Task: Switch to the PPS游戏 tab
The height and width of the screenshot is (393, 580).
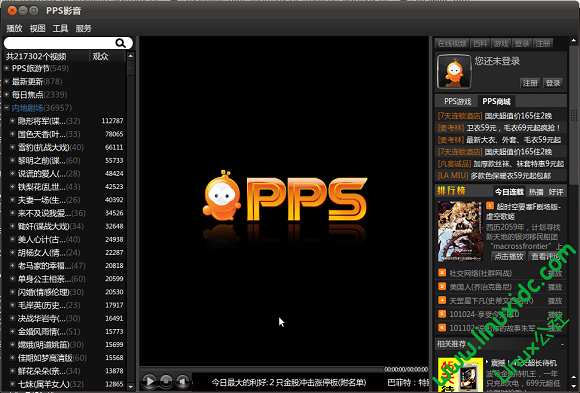Action: point(457,101)
